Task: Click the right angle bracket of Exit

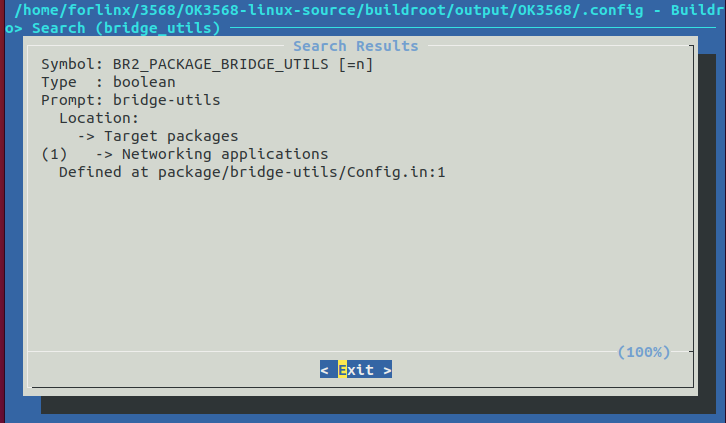Action: 387,370
